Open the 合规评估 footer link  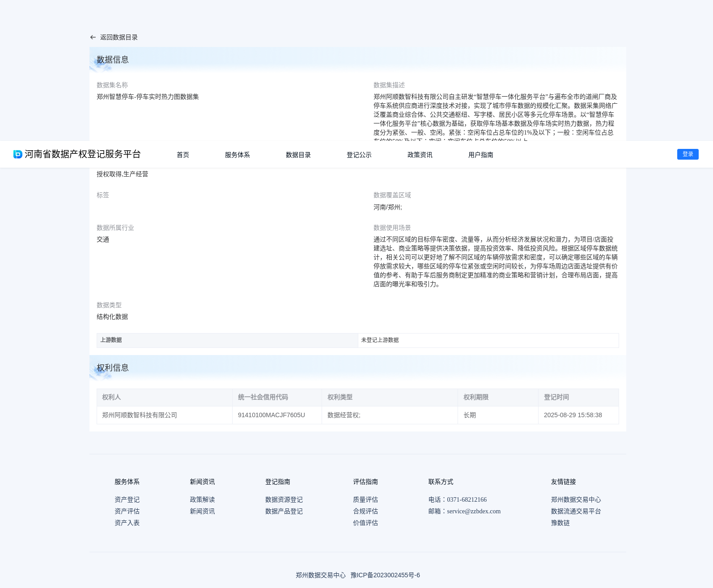point(365,512)
